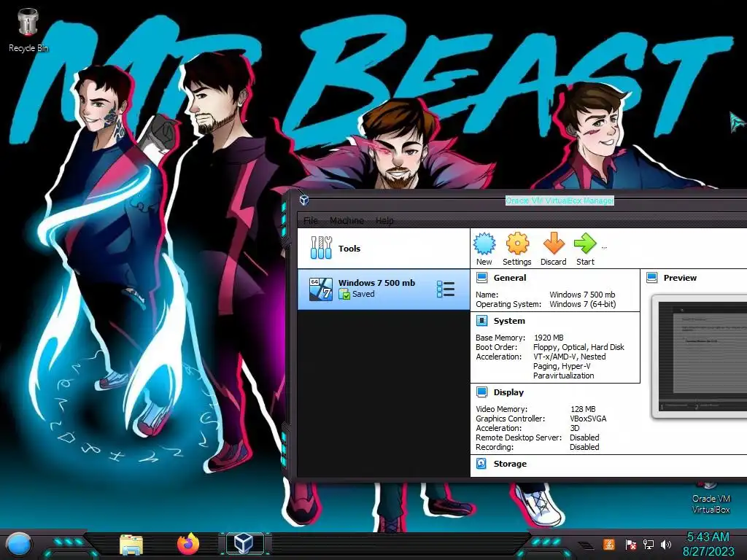
Task: Click the Tools label in sidebar
Action: coord(349,249)
